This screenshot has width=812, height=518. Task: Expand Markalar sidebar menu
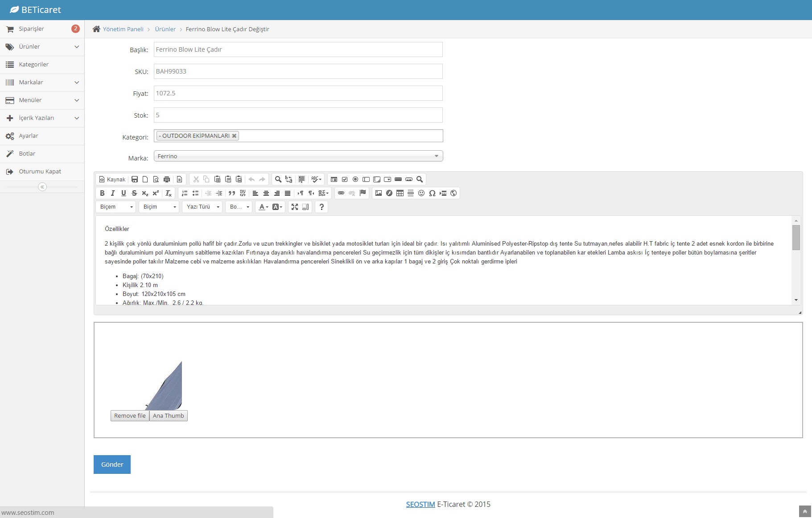pos(42,82)
